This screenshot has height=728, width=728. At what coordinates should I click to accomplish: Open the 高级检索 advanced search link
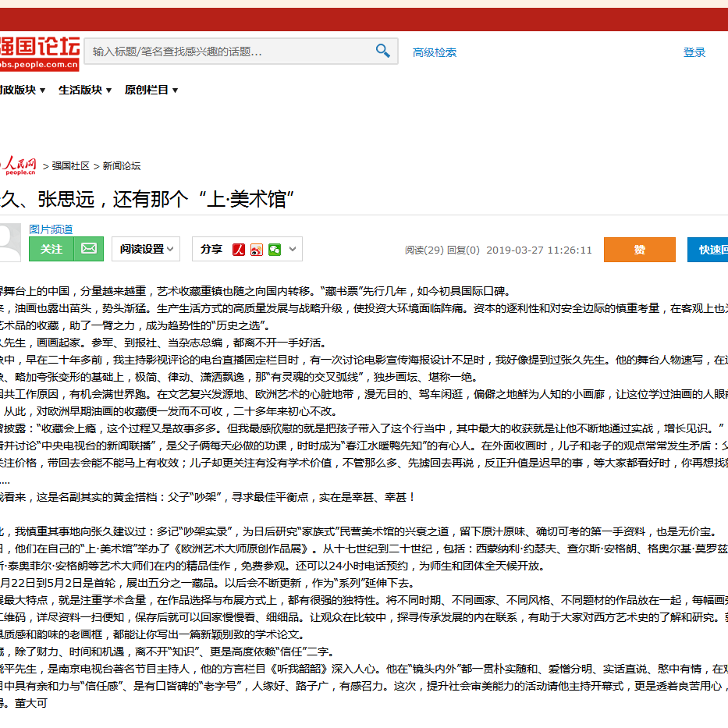coord(435,52)
